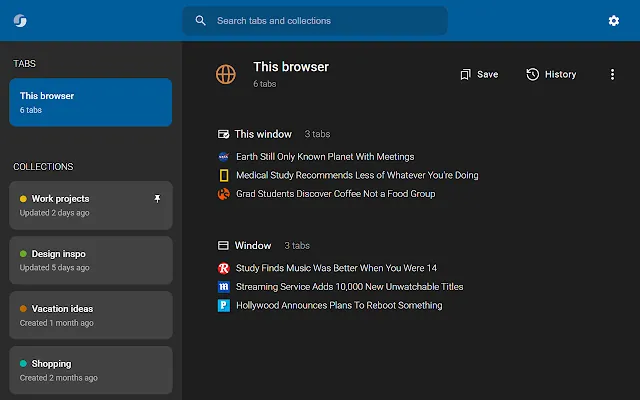Viewport: 640px width, 400px height.
Task: Open Earth Still Only Known Planet With Meetings
Action: point(325,157)
